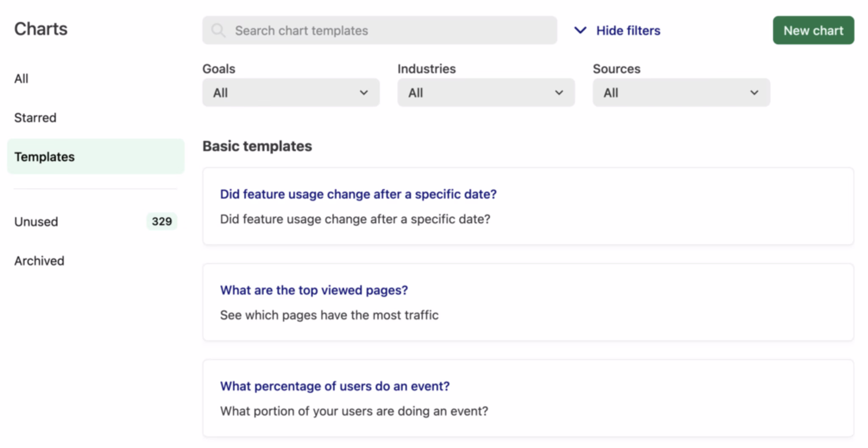Click the Sources dropdown arrow
This screenshot has width=868, height=448.
tap(754, 92)
